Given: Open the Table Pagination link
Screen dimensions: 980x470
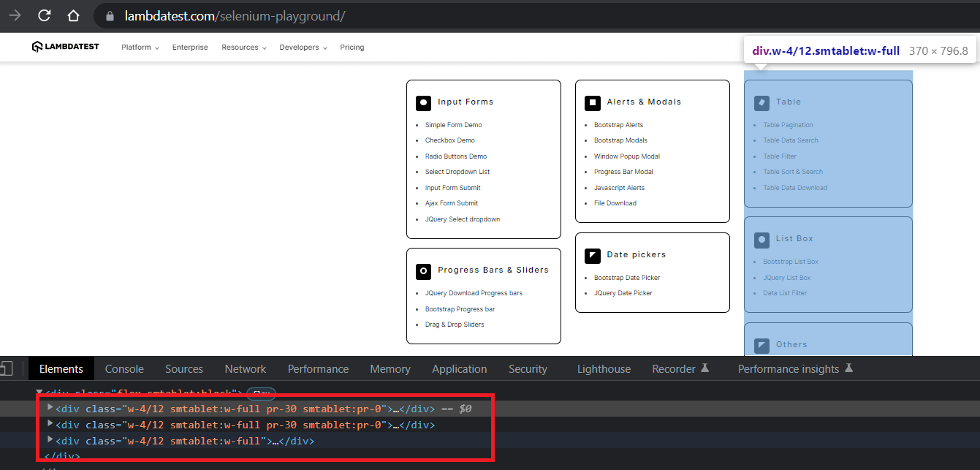Looking at the screenshot, I should coord(787,124).
